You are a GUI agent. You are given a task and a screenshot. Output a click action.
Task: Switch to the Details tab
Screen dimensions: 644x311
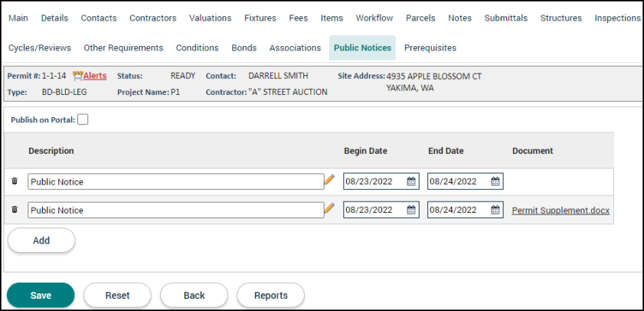(x=54, y=18)
